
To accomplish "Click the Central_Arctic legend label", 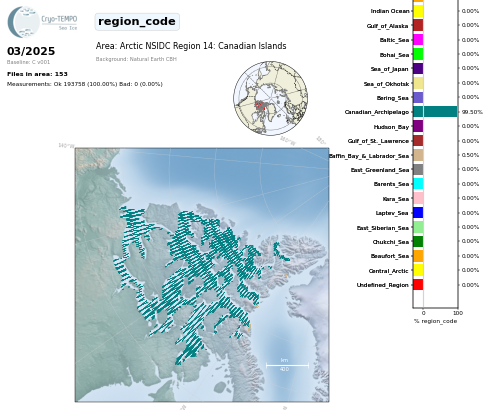I will click(388, 271).
